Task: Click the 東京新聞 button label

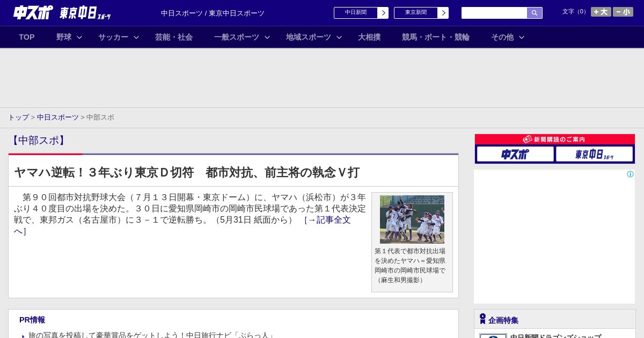Action: coord(416,13)
